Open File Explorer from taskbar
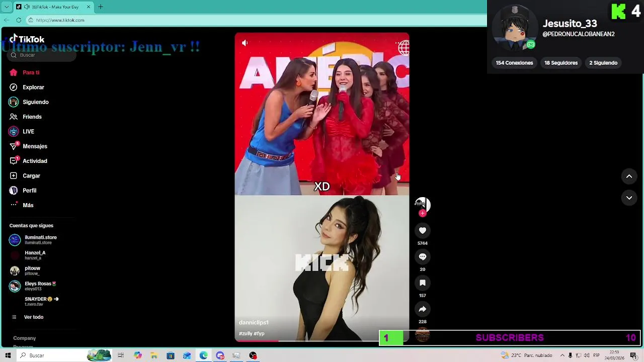 tap(154, 355)
